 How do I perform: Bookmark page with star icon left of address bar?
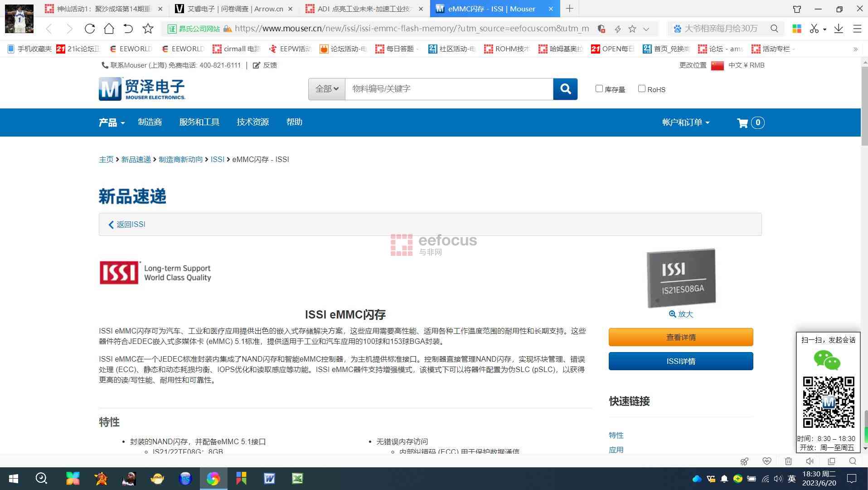pyautogui.click(x=148, y=29)
